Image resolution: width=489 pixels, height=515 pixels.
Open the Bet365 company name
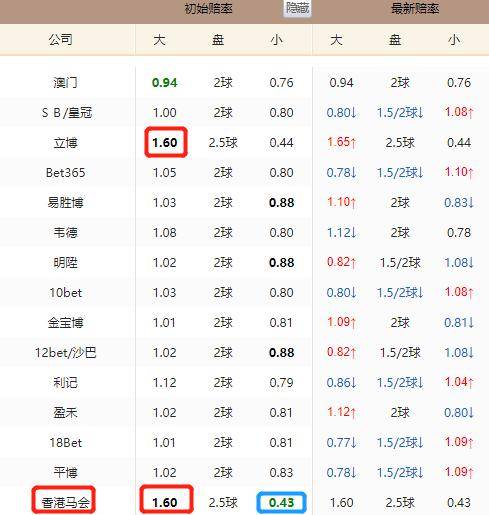pos(65,173)
